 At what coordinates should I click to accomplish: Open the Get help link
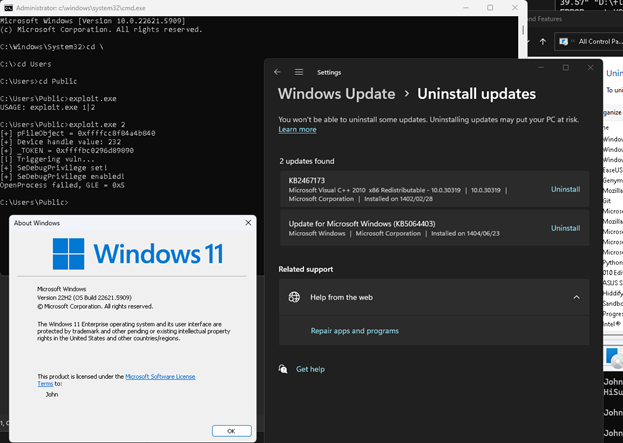(310, 369)
